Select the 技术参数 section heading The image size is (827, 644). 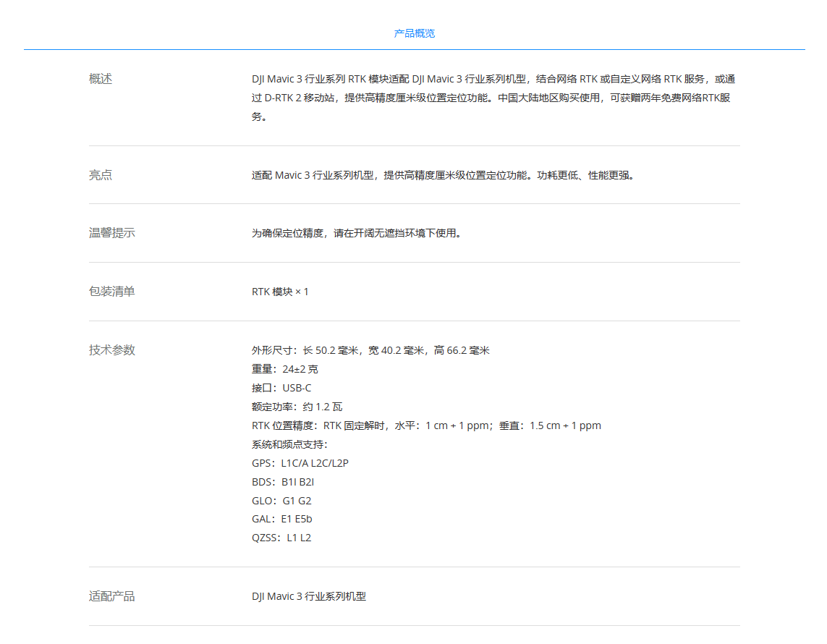111,350
